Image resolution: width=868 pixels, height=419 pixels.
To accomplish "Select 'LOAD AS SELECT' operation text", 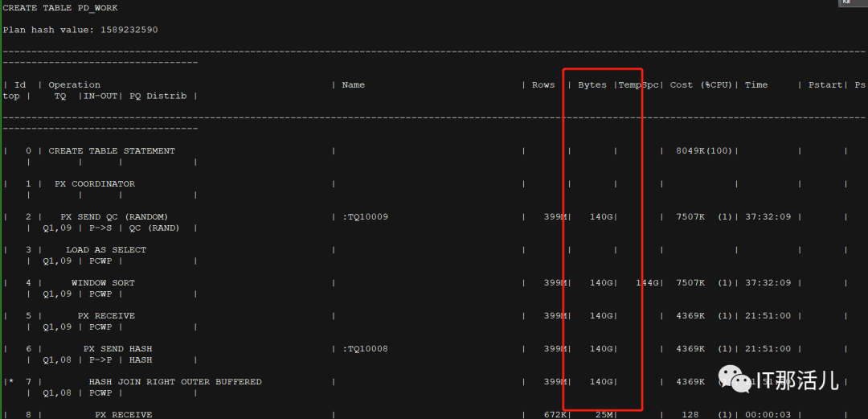I will (x=106, y=250).
